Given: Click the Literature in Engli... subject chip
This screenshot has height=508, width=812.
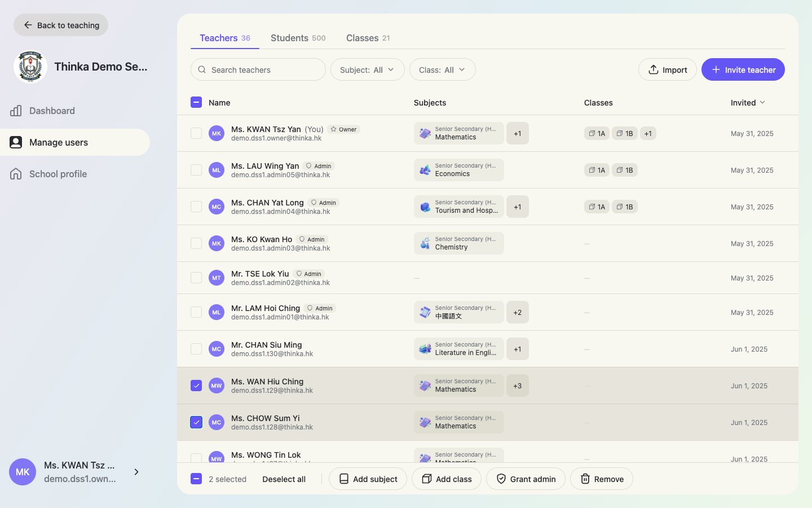Looking at the screenshot, I should [x=459, y=349].
